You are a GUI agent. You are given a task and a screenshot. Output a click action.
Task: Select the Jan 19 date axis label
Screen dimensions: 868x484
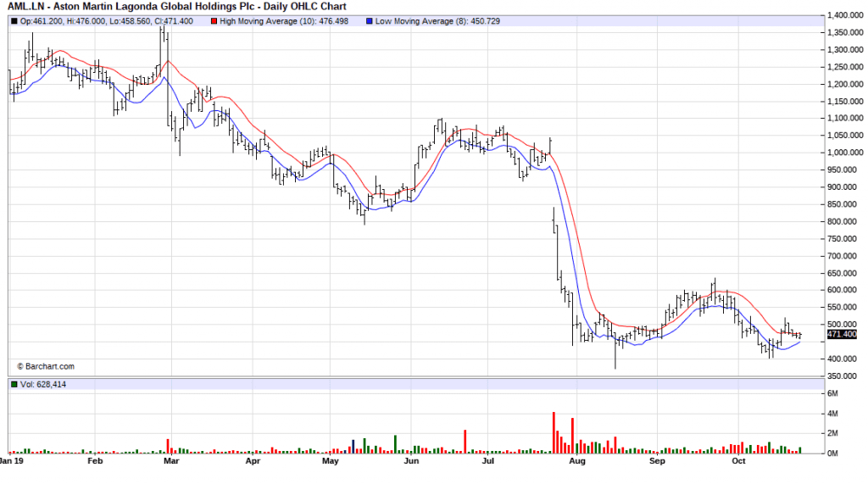[12, 463]
